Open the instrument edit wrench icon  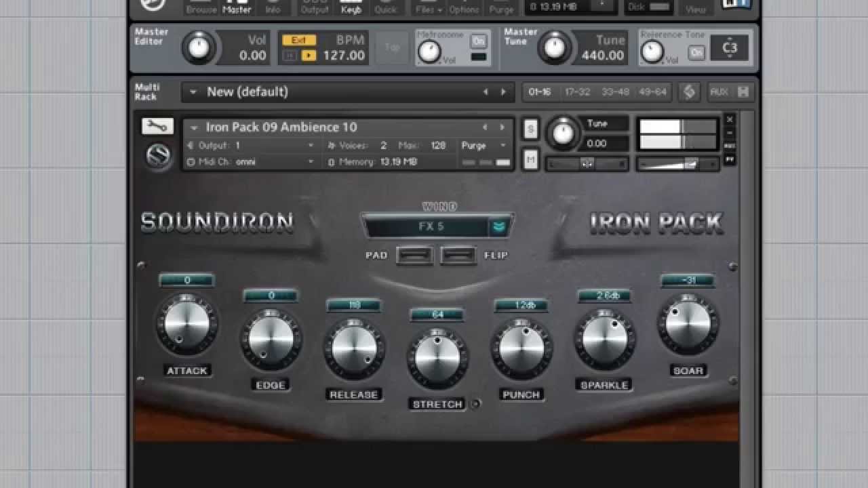coord(157,126)
